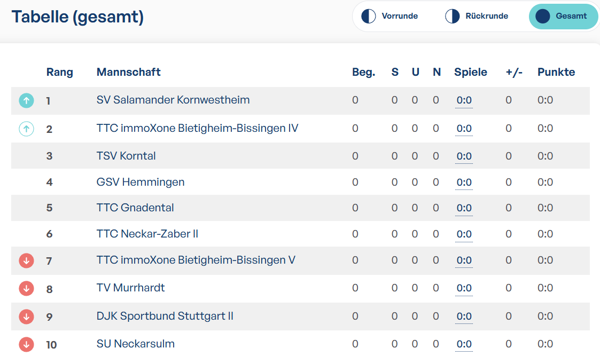Viewport: 600px width, 364px height.
Task: Click the 0:0 Spiele value for TTC Gnadental
Action: 464,208
